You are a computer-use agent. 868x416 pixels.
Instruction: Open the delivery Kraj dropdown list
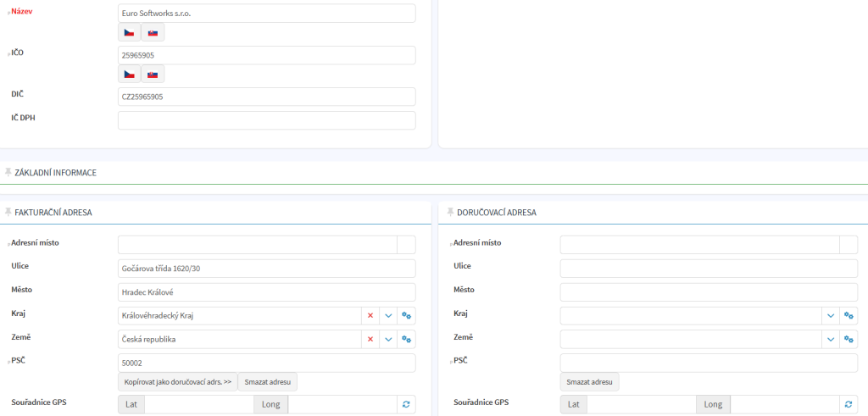tap(831, 316)
